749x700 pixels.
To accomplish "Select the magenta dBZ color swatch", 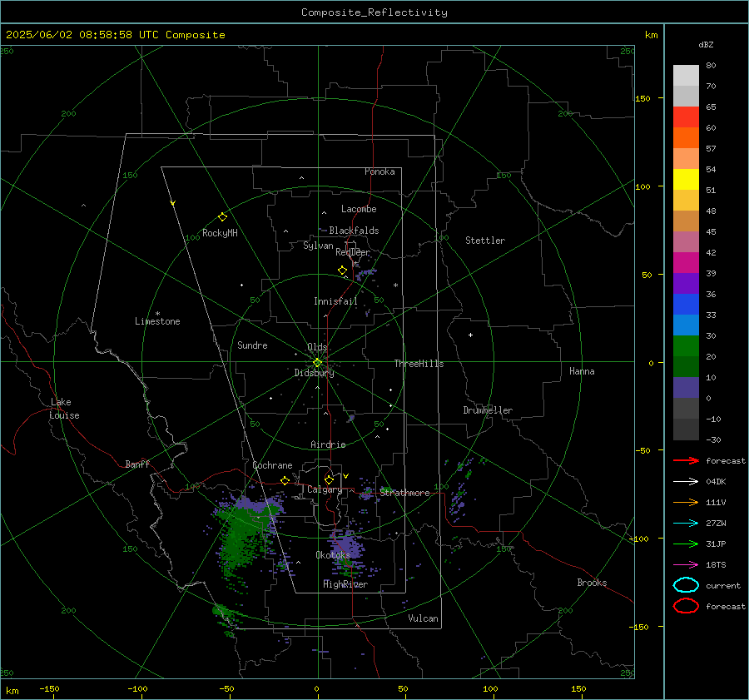I will [686, 262].
